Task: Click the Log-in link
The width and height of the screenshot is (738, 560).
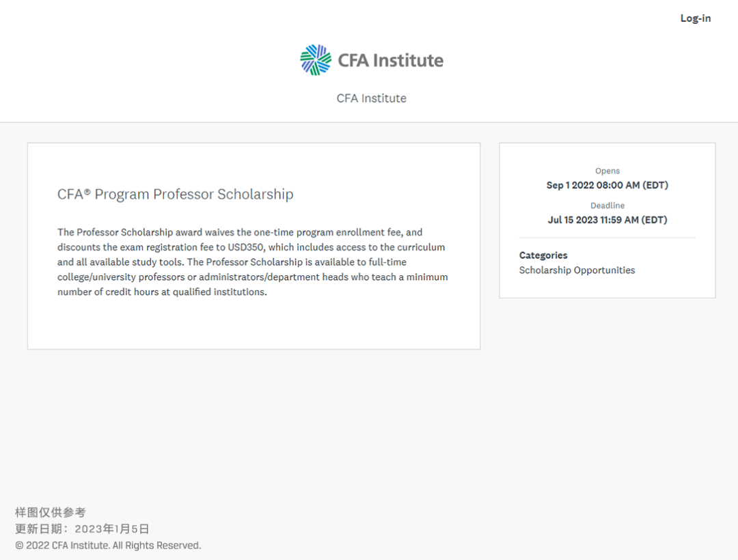Action: pos(695,19)
